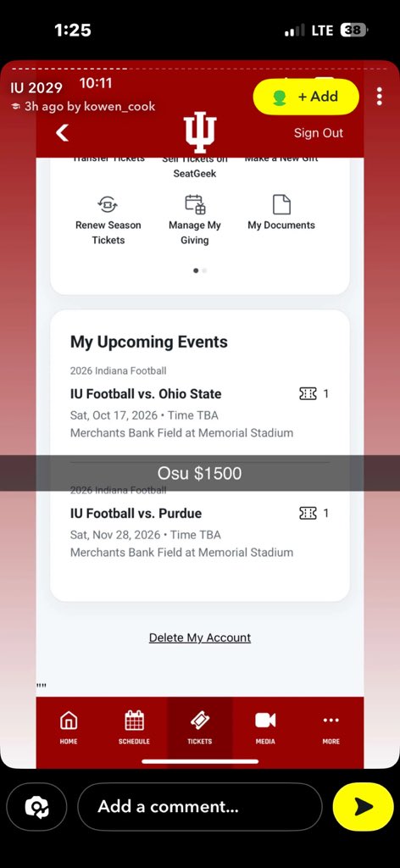This screenshot has width=400, height=868.
Task: Tap the back arrow in the IU header
Action: click(62, 133)
